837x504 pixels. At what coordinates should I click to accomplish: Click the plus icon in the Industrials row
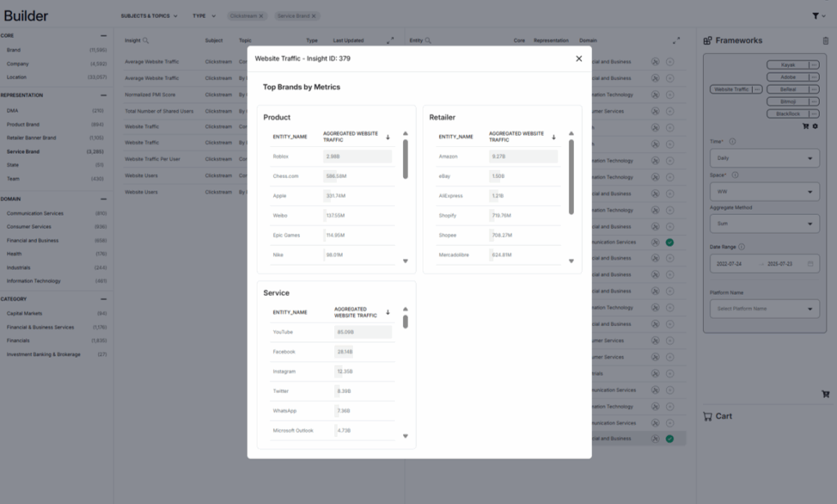[x=669, y=373]
